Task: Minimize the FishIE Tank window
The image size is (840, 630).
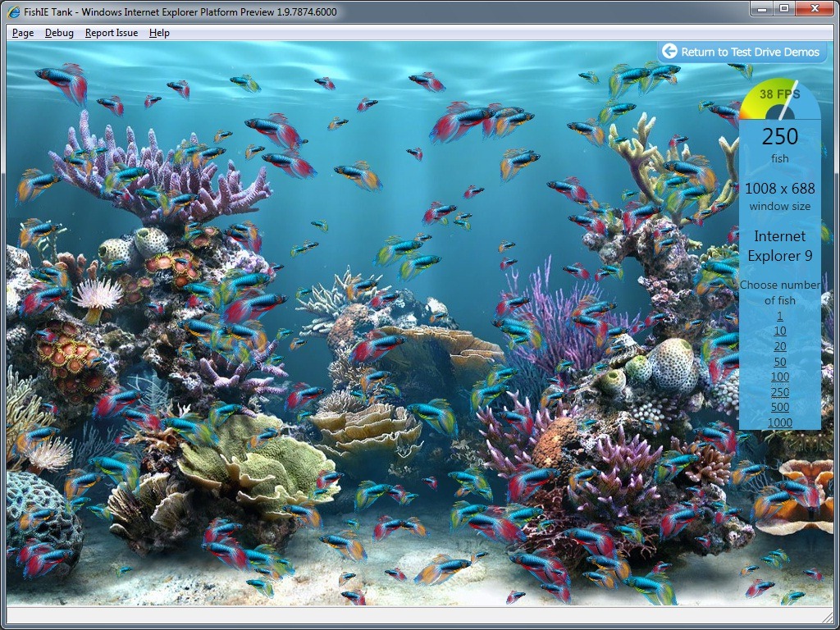Action: [x=762, y=8]
